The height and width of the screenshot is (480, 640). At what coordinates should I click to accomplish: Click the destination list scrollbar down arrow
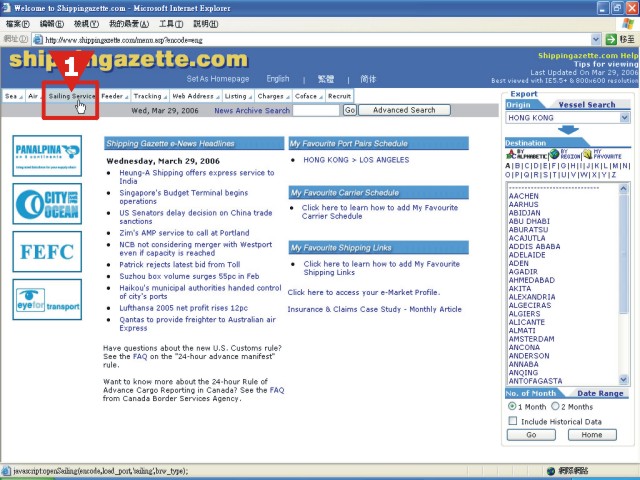coord(623,380)
